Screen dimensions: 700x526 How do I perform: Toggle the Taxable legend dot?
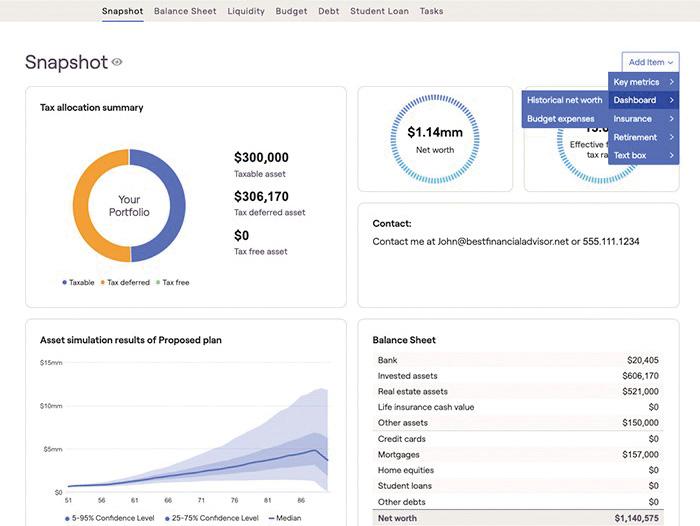pos(65,282)
